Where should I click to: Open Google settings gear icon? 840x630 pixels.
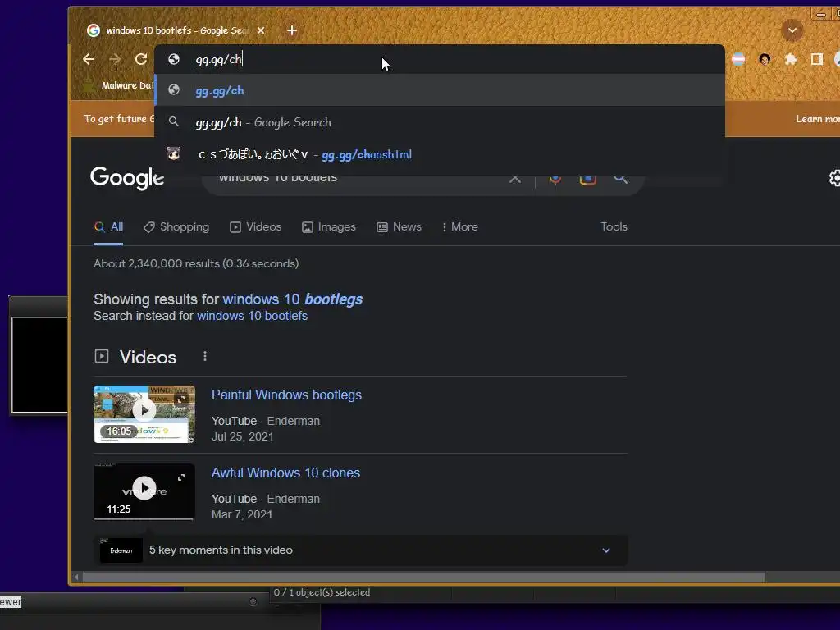(834, 178)
